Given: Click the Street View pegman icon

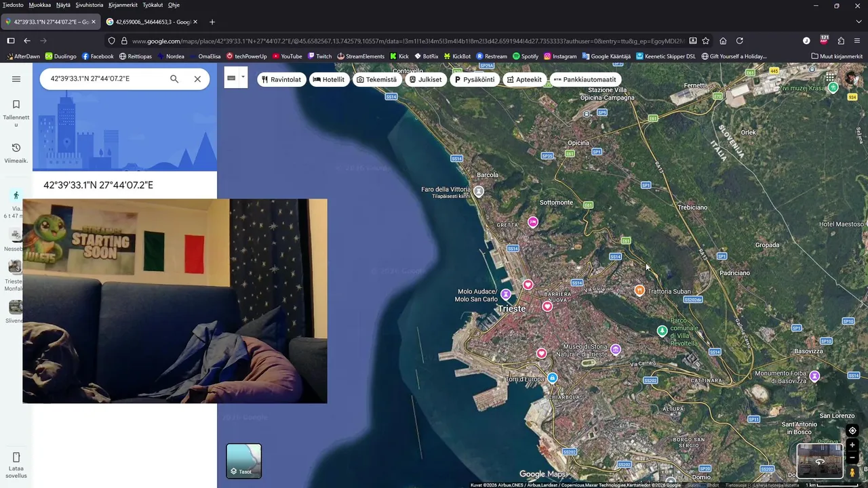Looking at the screenshot, I should [x=852, y=472].
